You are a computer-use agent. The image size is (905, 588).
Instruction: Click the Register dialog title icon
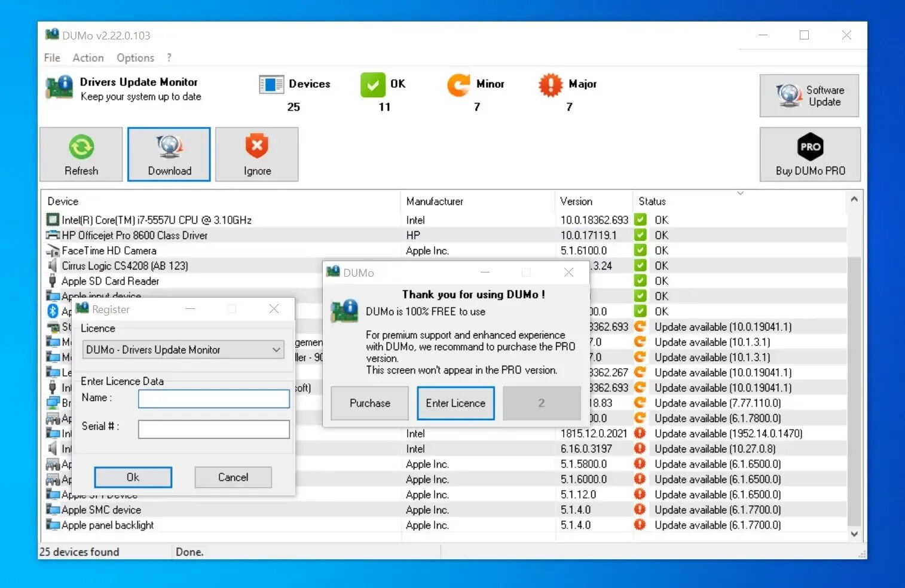pos(82,308)
